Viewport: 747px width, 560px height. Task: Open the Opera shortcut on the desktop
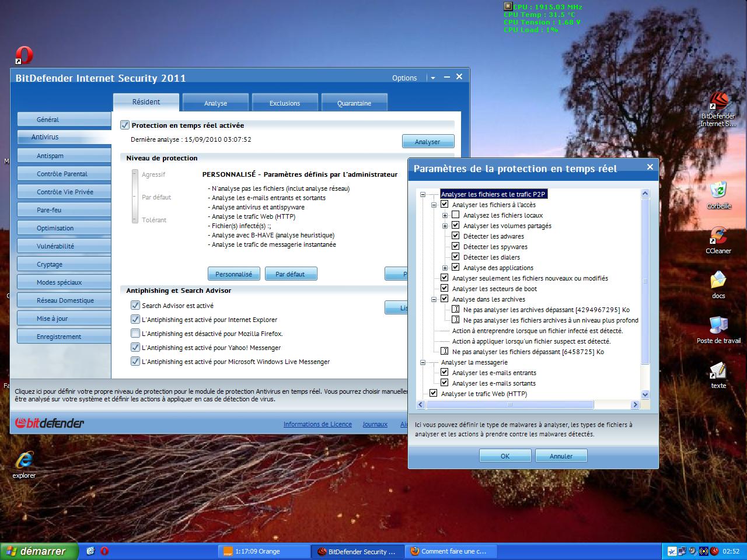click(x=24, y=55)
